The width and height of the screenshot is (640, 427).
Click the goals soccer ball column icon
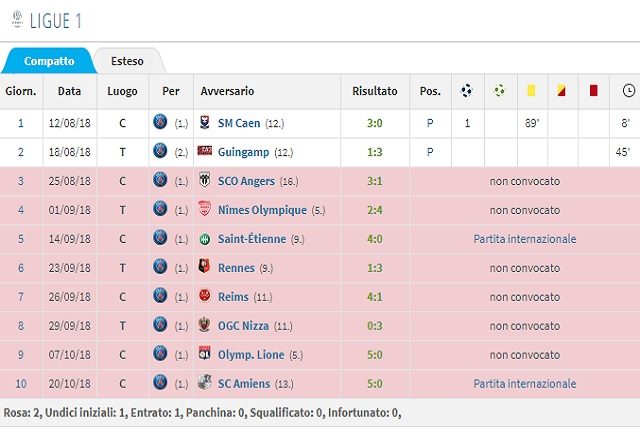coord(467,91)
